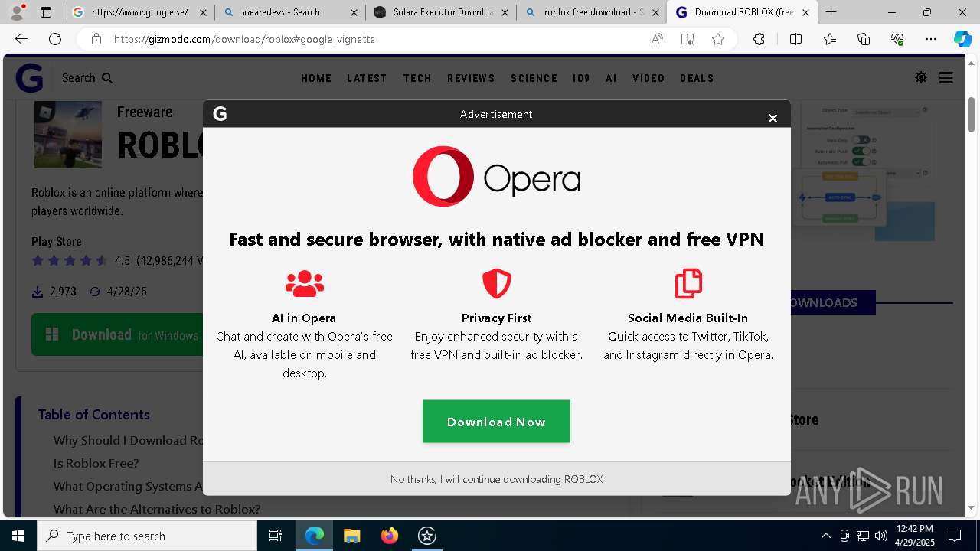Screen dimensions: 980x551
Task: Open the Extensions puzzle icon
Action: 759,39
